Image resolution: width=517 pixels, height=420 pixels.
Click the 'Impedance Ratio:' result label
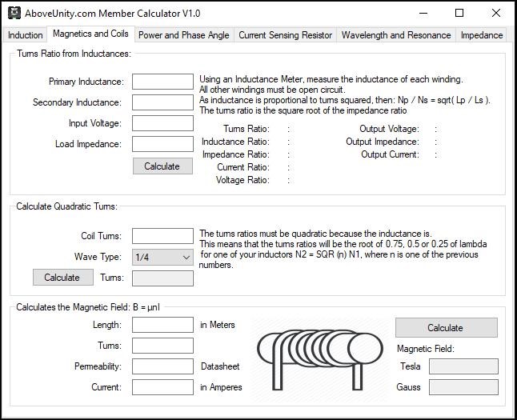click(236, 154)
